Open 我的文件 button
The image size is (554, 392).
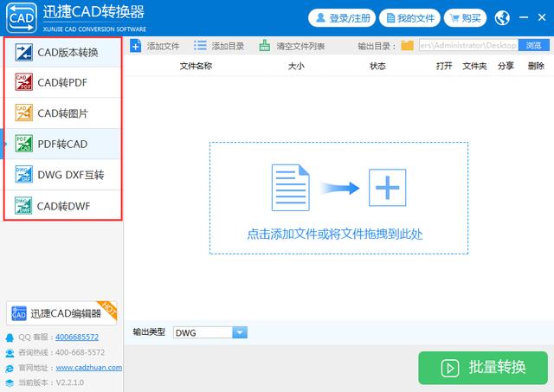click(409, 17)
